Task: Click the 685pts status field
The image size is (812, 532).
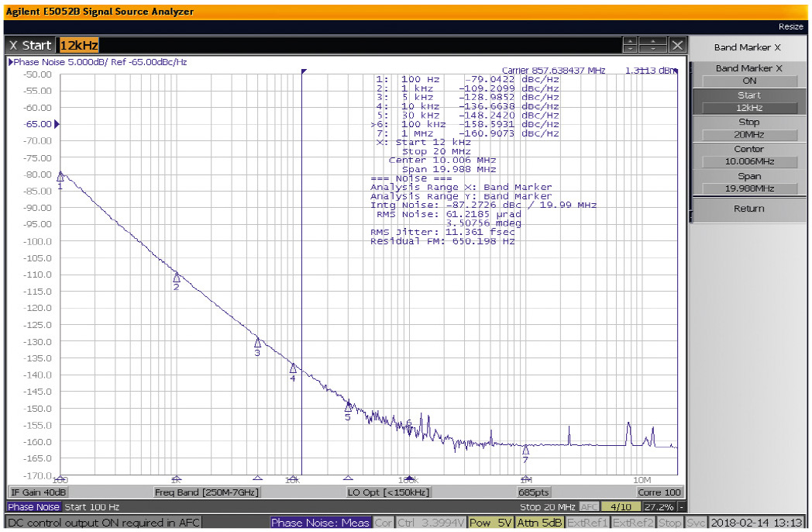Action: (x=533, y=492)
